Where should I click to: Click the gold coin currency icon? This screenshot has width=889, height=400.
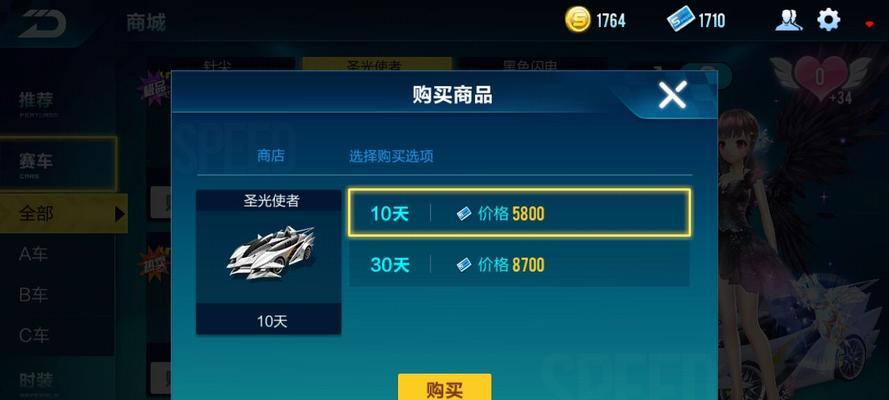[577, 20]
